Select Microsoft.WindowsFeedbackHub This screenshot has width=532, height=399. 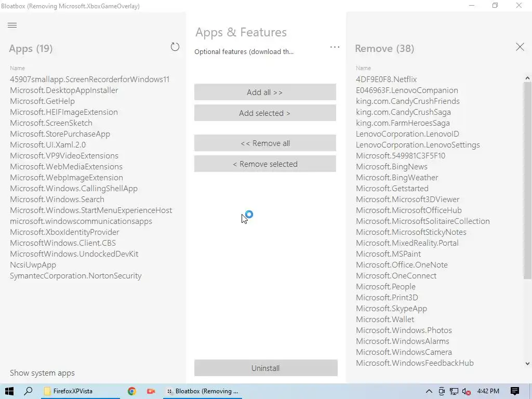[x=415, y=363]
